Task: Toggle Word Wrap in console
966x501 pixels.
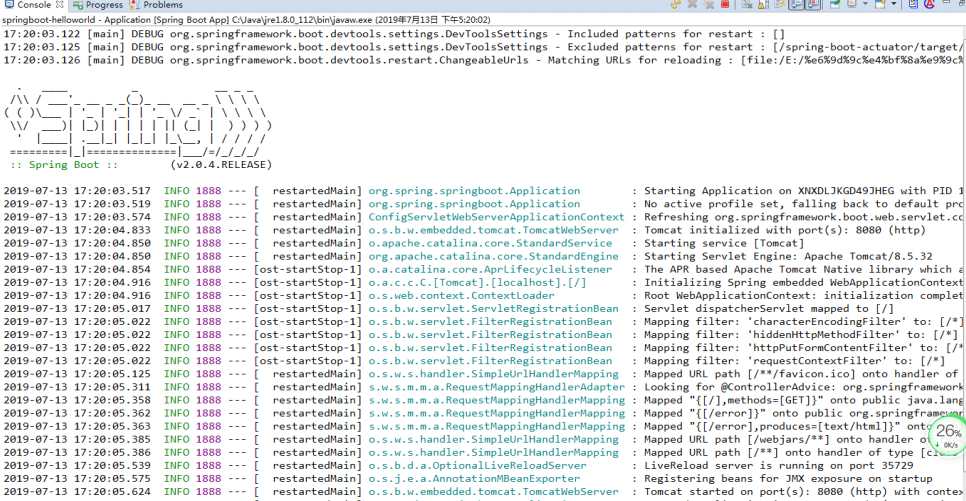Action: 779,4
